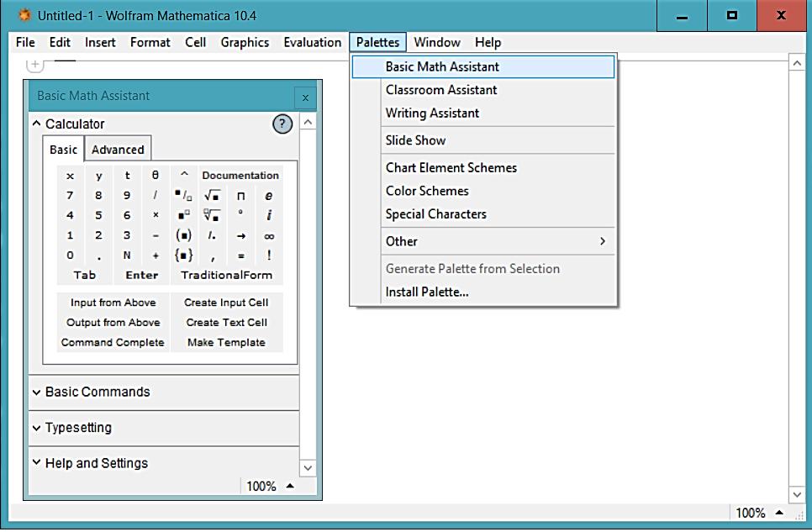Click the digit 5 calculator key
Image resolution: width=812 pixels, height=532 pixels.
(x=98, y=215)
